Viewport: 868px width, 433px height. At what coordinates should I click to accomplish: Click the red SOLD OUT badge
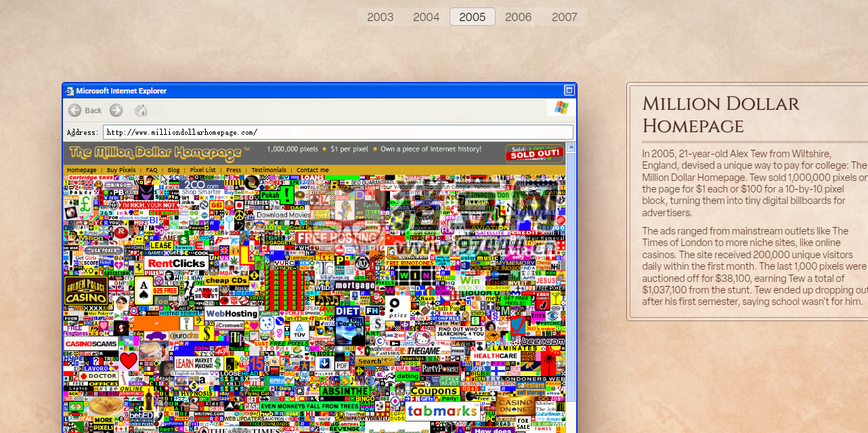[534, 153]
